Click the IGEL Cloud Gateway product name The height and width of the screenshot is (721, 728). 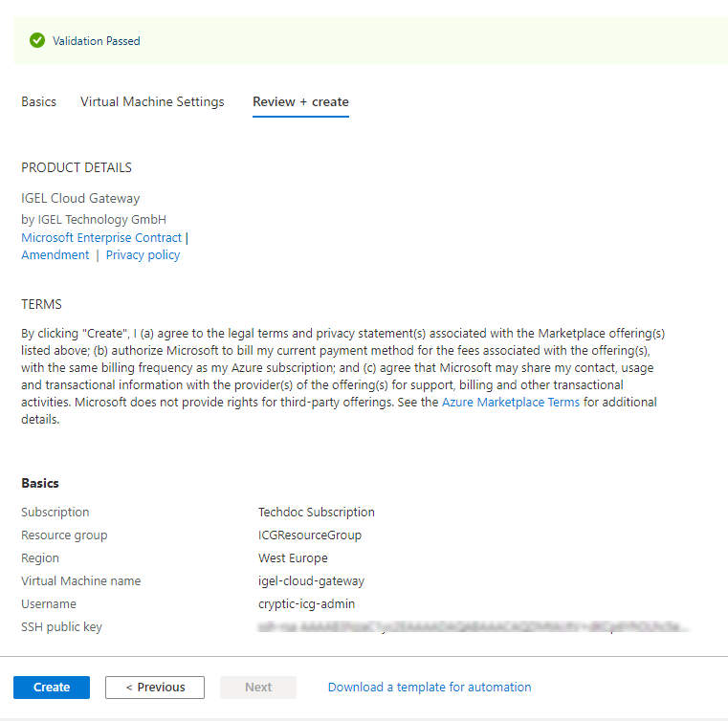pos(80,199)
